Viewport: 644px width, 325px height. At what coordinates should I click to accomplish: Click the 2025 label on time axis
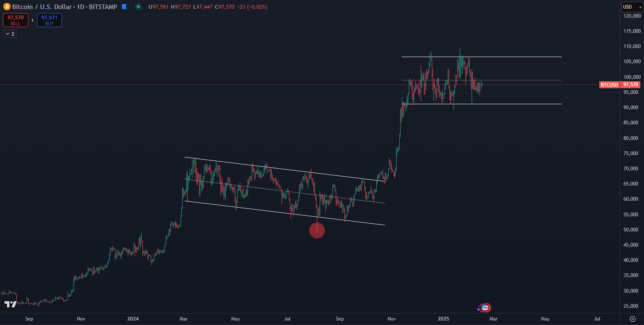[443, 319]
